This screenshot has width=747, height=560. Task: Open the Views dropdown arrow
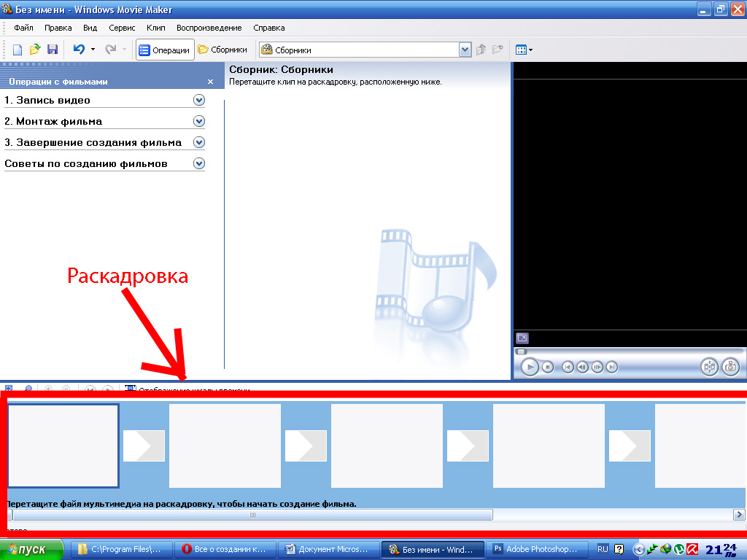click(x=531, y=50)
